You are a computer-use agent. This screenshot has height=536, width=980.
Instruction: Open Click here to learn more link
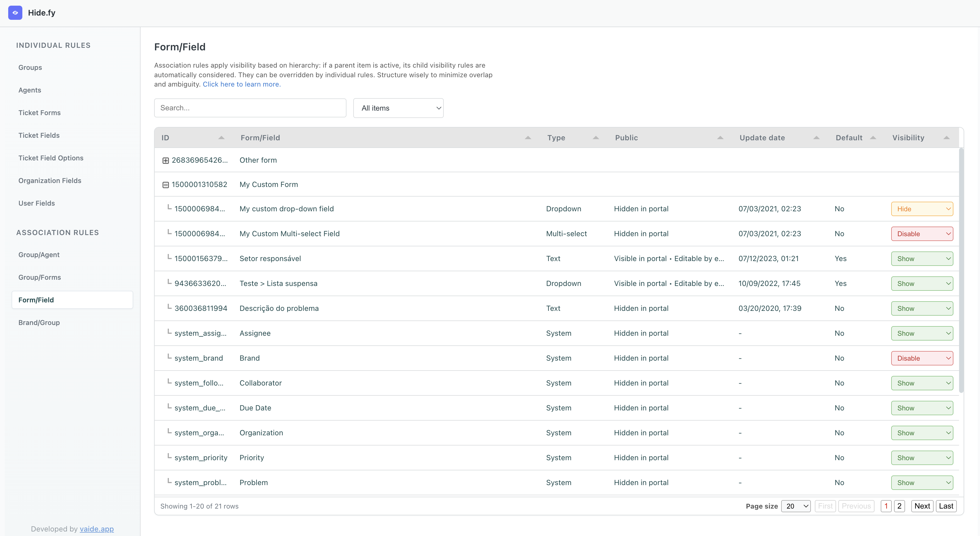[x=242, y=84]
